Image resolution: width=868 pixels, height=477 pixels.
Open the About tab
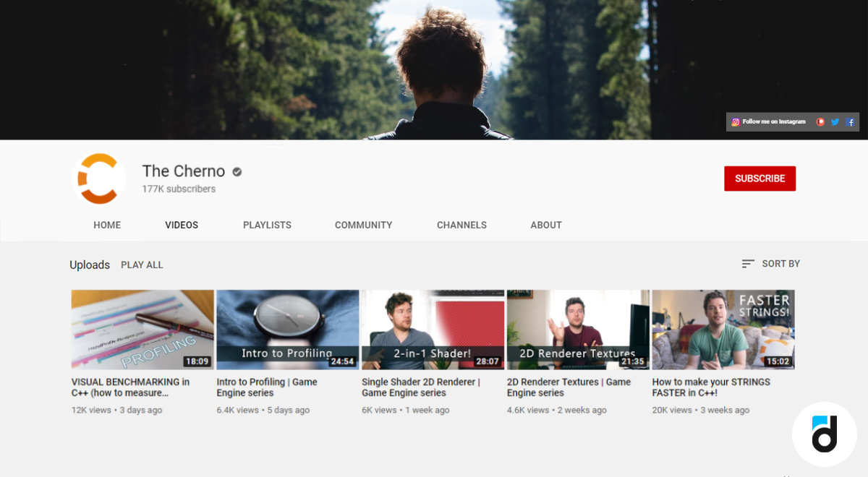point(546,225)
